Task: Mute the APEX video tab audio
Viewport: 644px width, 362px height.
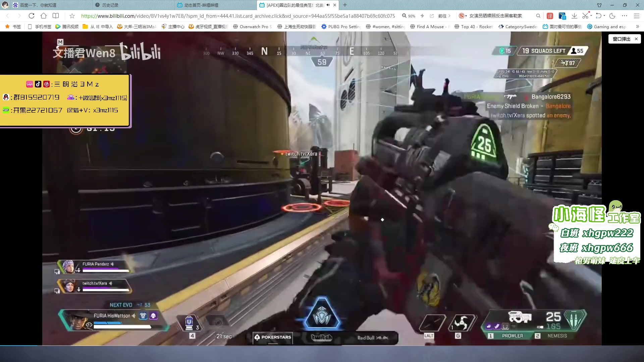Action: (x=328, y=5)
